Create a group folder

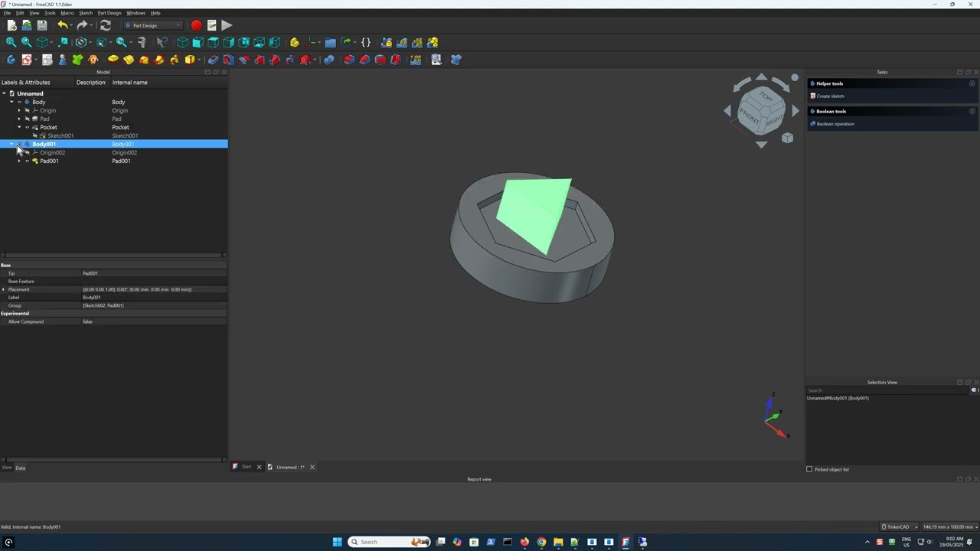click(x=330, y=42)
